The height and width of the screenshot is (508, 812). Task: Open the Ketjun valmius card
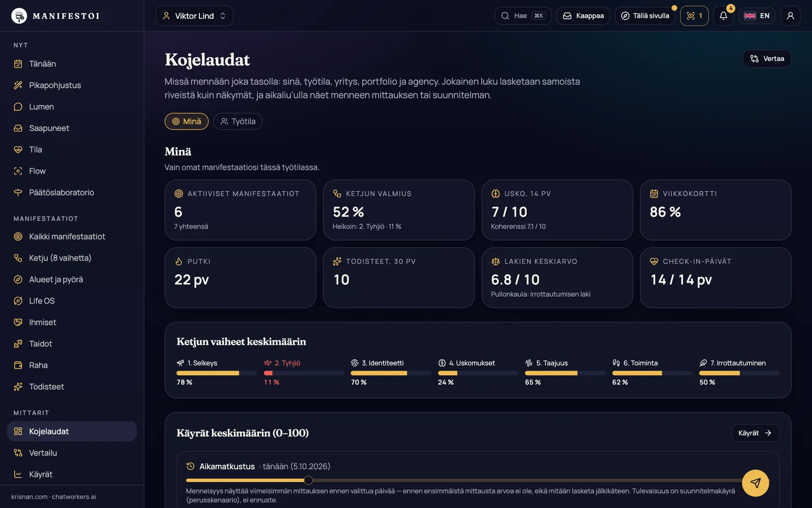point(399,210)
